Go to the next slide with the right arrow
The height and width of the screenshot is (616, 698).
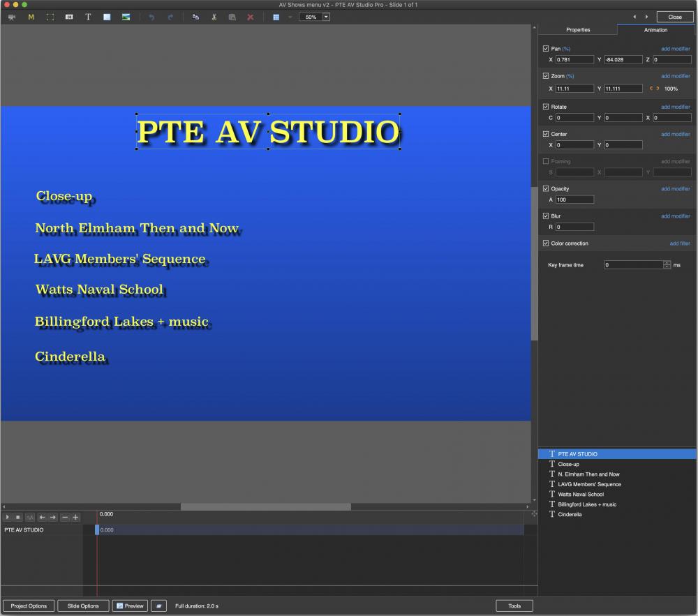(x=647, y=17)
